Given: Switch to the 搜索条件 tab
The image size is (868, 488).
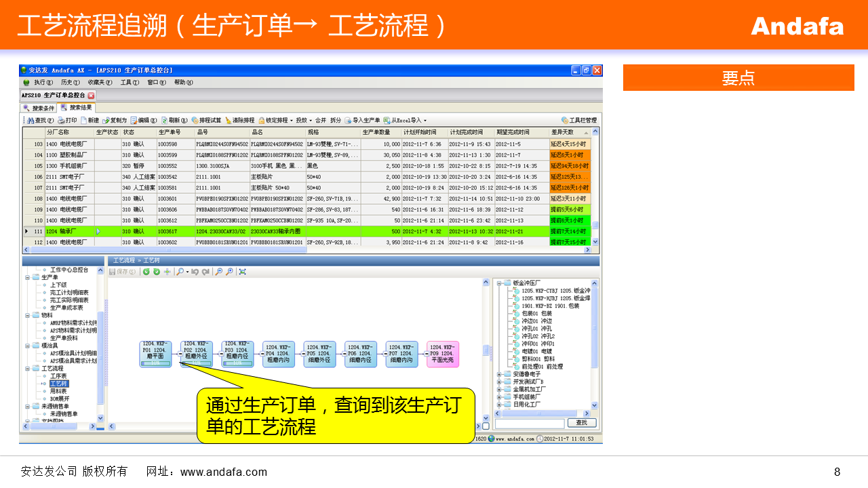Looking at the screenshot, I should click(39, 108).
